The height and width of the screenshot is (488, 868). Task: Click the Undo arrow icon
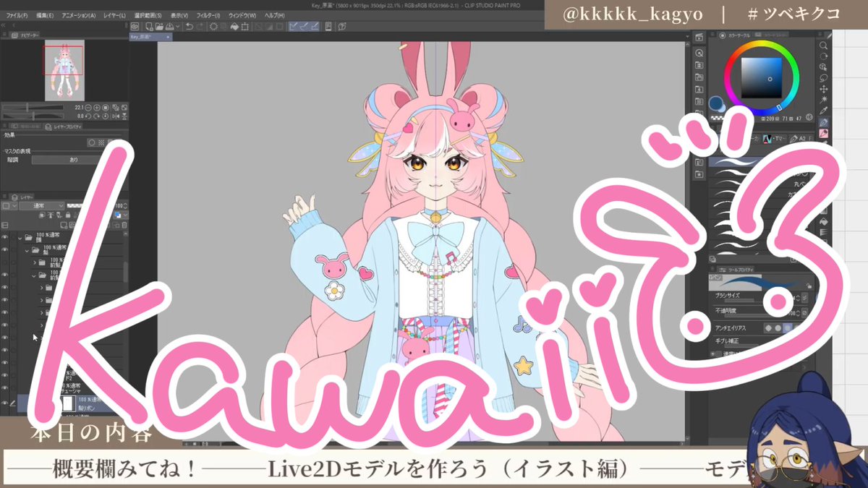point(190,27)
